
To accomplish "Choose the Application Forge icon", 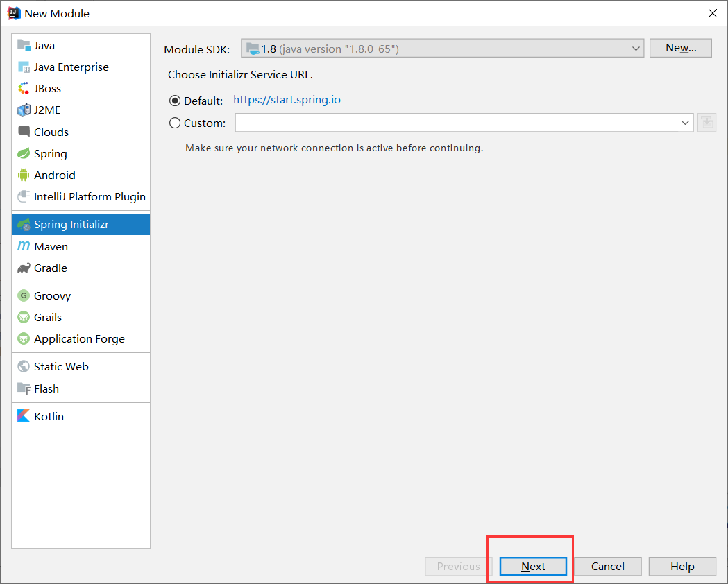I will coord(24,338).
